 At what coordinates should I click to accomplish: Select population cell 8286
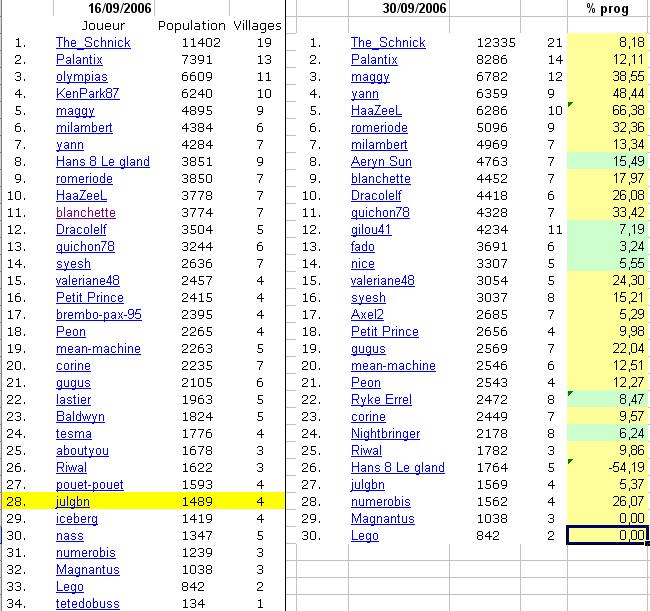click(x=492, y=60)
